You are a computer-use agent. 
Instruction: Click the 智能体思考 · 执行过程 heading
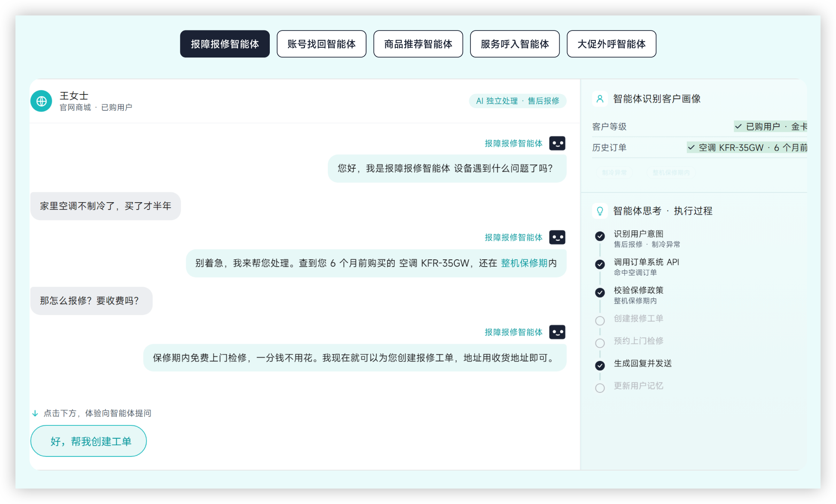coord(663,211)
